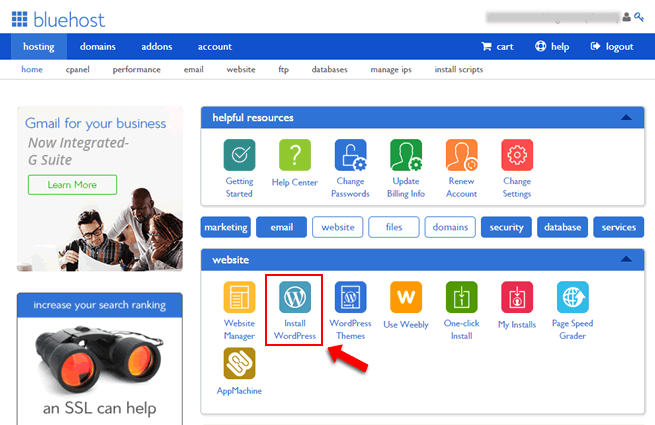
Task: Select the hosting main tab
Action: pos(39,46)
